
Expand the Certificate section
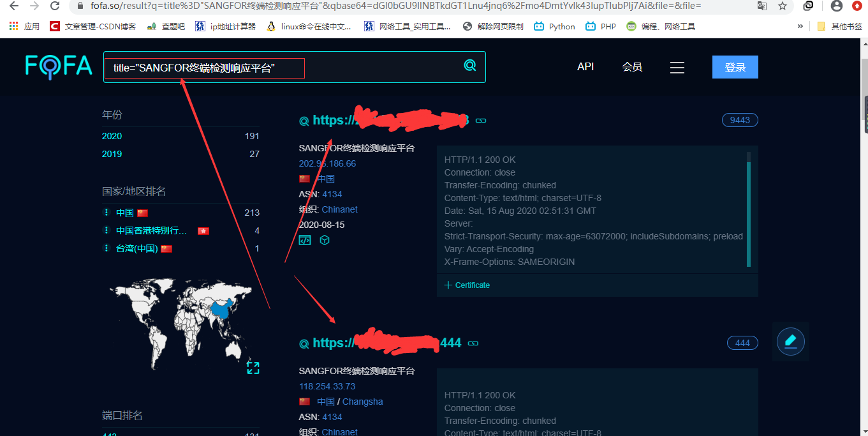[x=467, y=285]
